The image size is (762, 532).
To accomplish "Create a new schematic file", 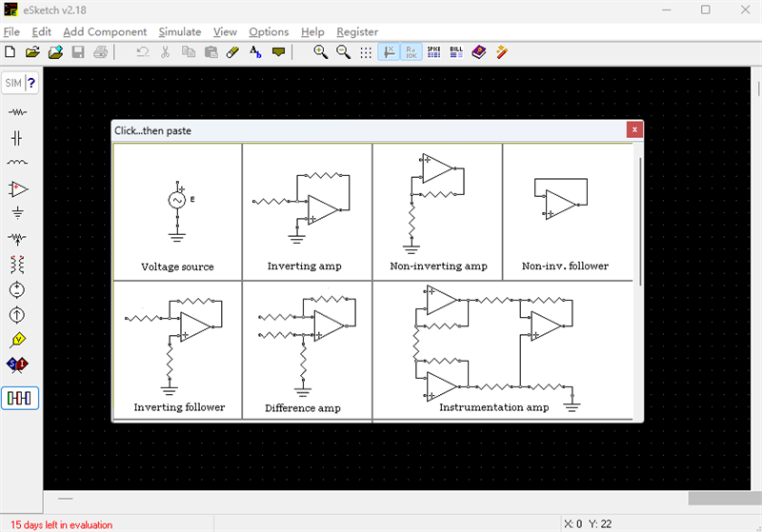I will pyautogui.click(x=10, y=52).
